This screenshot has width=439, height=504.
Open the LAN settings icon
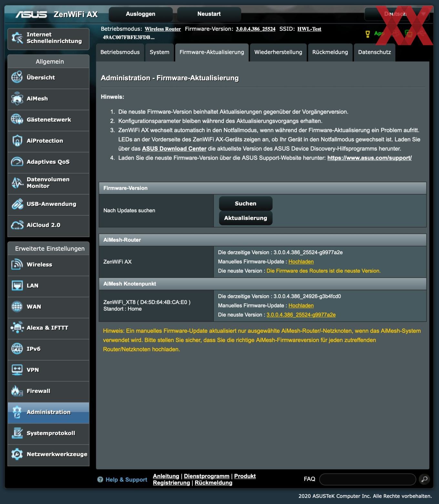[17, 286]
